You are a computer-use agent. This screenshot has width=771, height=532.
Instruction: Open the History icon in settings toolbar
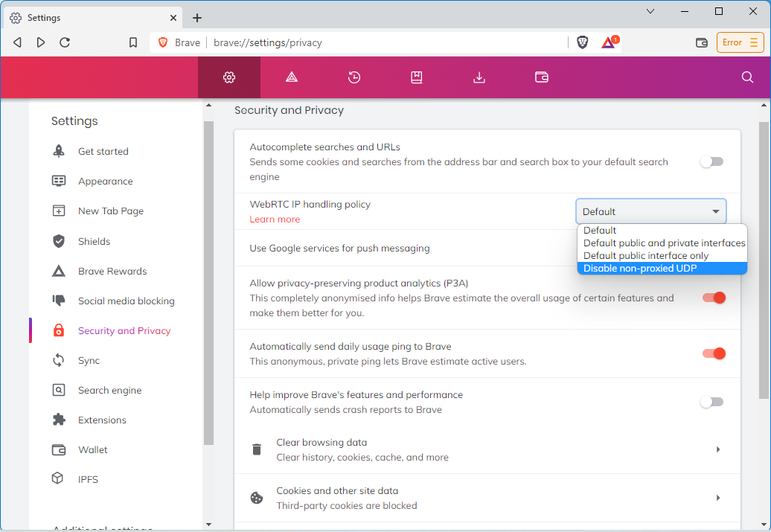tap(354, 77)
